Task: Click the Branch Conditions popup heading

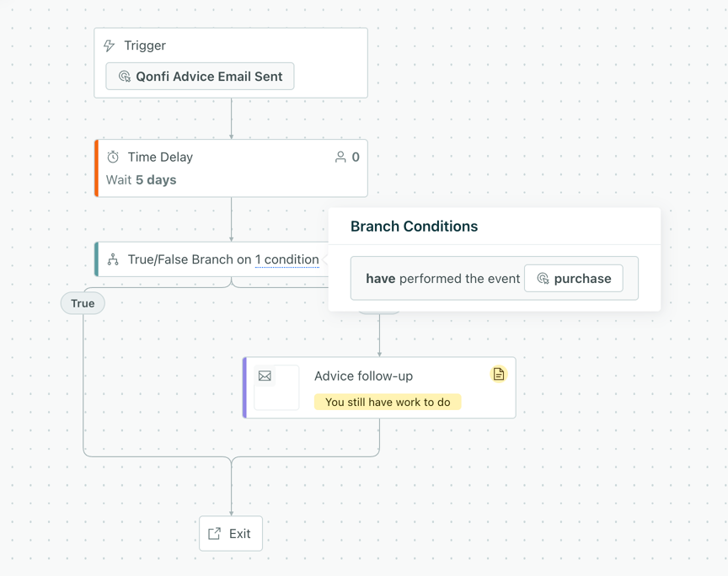Action: click(415, 227)
